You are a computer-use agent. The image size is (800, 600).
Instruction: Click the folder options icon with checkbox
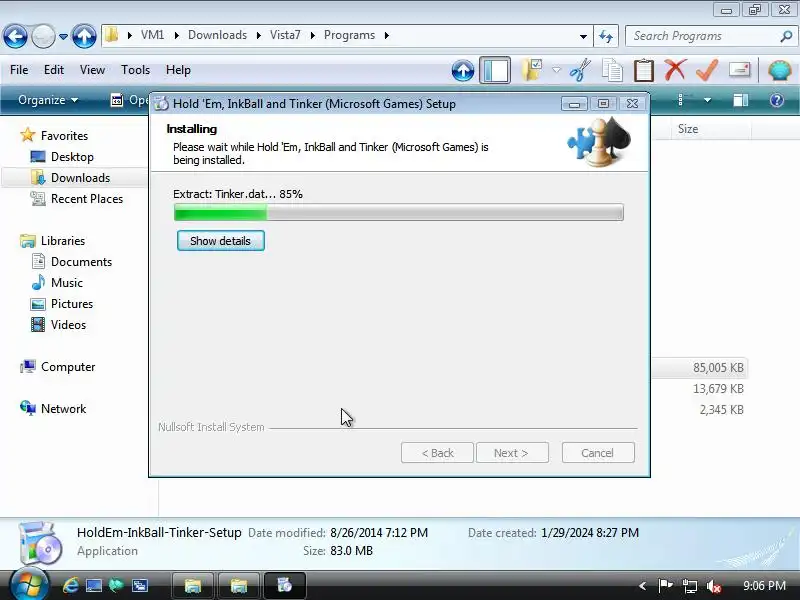click(532, 70)
